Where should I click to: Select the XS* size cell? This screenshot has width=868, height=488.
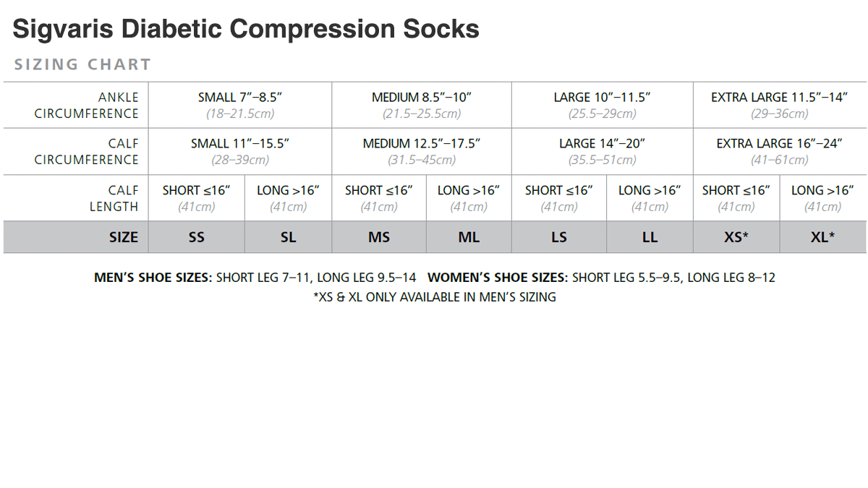tap(736, 237)
